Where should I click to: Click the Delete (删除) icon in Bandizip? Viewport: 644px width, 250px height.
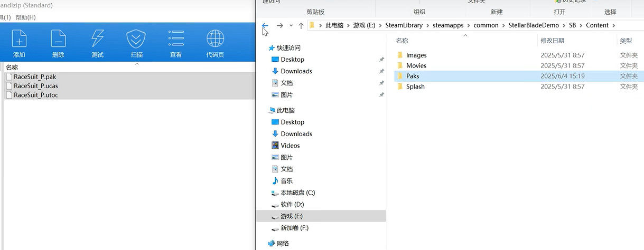point(58,39)
